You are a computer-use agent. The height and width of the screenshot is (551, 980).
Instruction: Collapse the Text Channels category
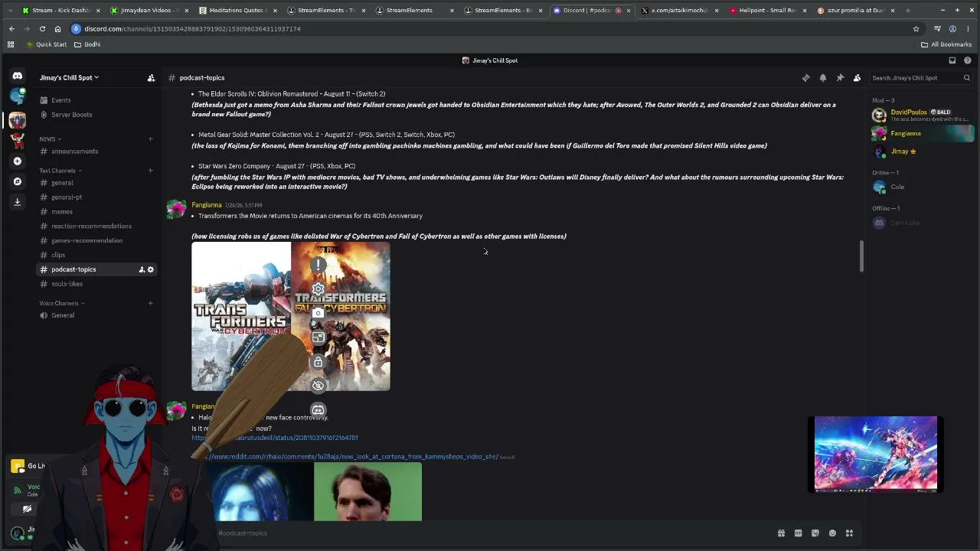(60, 171)
